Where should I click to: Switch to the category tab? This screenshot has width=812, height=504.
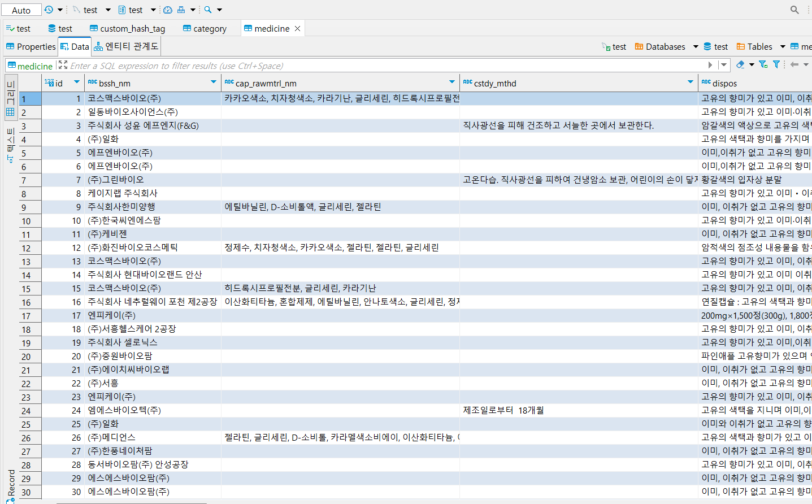click(205, 28)
